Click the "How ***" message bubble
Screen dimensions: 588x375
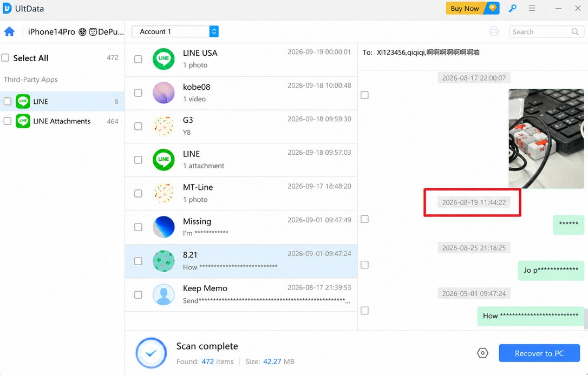[531, 316]
